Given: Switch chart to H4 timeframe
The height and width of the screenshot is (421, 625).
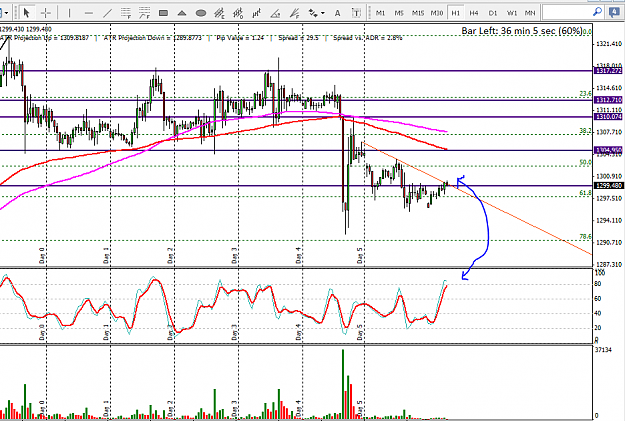Looking at the screenshot, I should click(474, 13).
